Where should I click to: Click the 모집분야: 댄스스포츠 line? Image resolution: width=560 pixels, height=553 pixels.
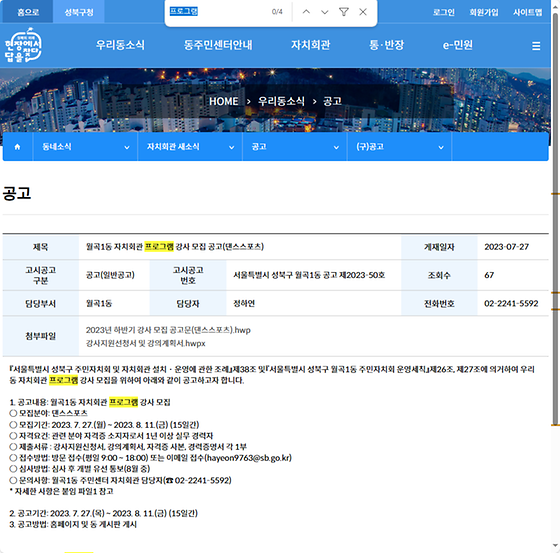[x=49, y=413]
